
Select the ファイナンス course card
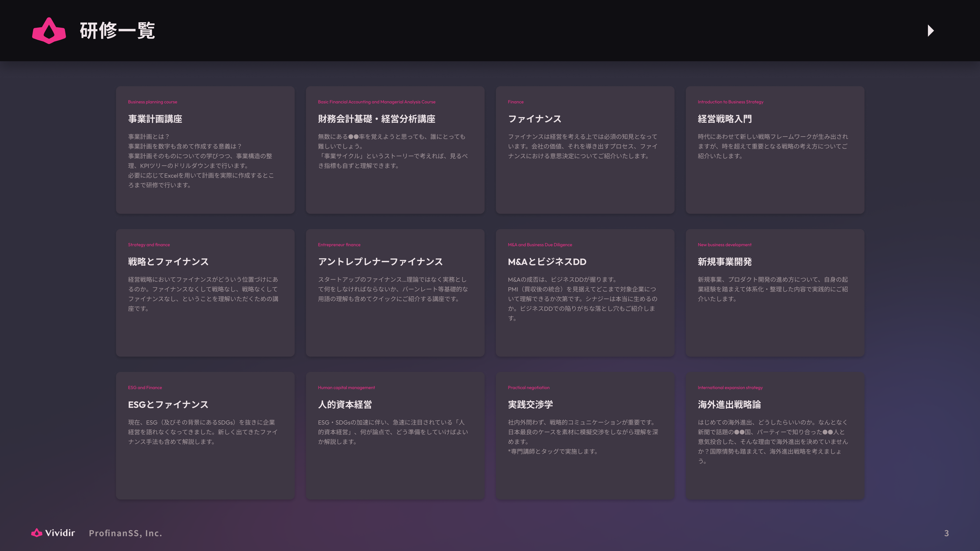(x=585, y=149)
